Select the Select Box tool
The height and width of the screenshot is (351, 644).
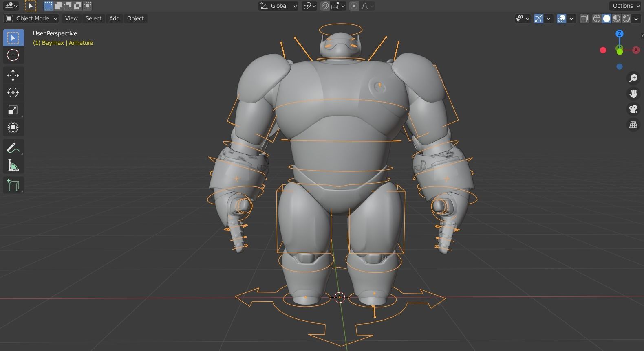click(13, 37)
